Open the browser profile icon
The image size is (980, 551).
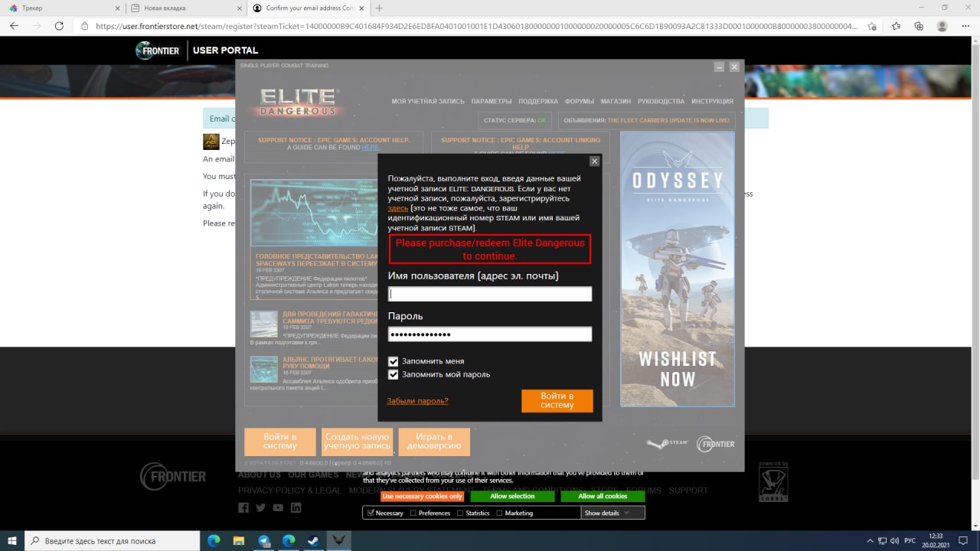(942, 25)
